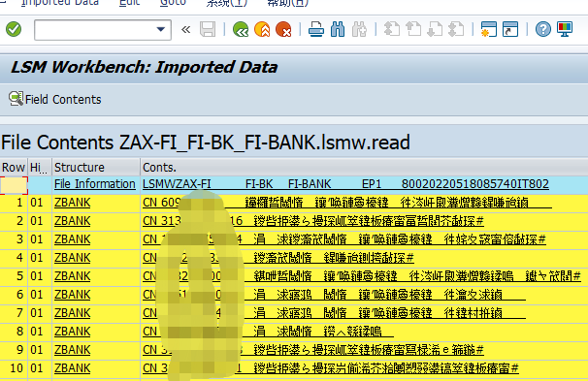Open the Help question mark icon

tap(543, 29)
